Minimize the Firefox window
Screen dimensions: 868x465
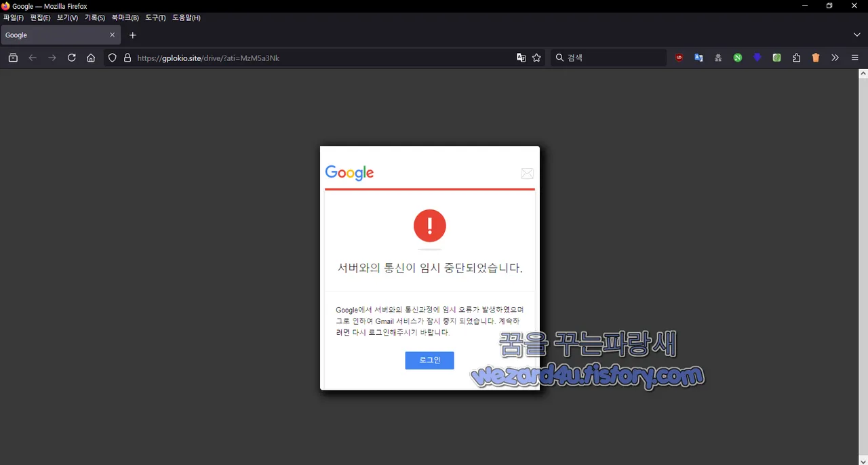coord(805,6)
